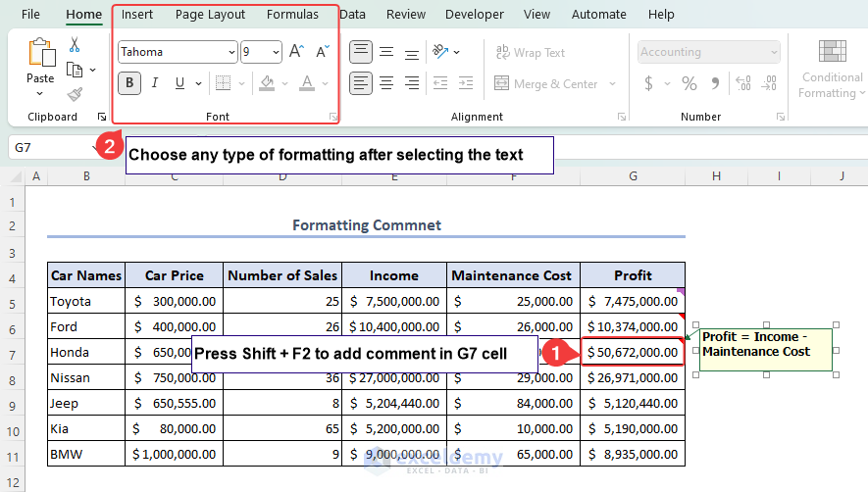Align text left
This screenshot has height=492, width=868.
[x=360, y=83]
